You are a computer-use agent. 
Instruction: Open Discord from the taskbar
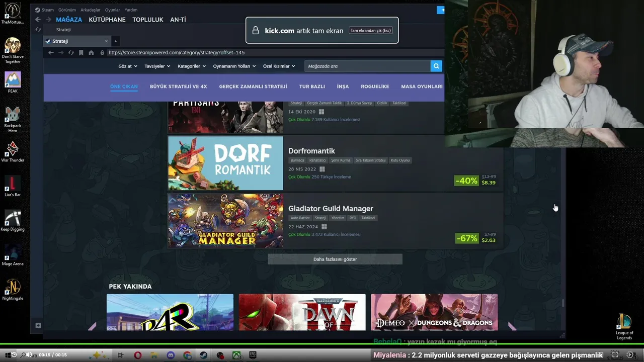click(x=171, y=355)
